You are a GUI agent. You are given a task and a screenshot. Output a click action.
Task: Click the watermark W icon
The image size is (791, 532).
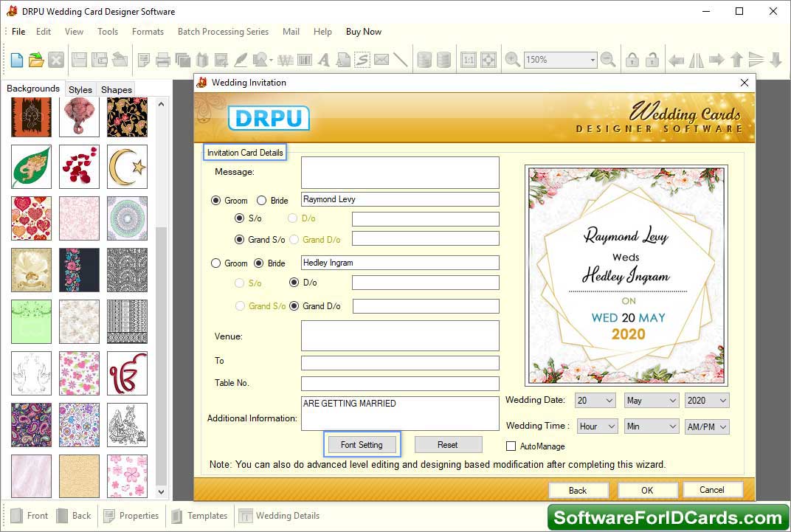(x=286, y=60)
